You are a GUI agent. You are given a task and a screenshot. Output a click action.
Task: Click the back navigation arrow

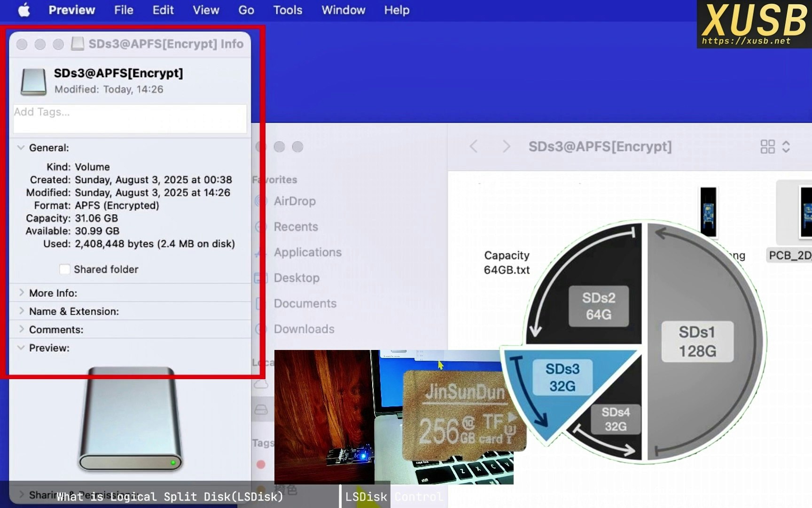pos(473,146)
